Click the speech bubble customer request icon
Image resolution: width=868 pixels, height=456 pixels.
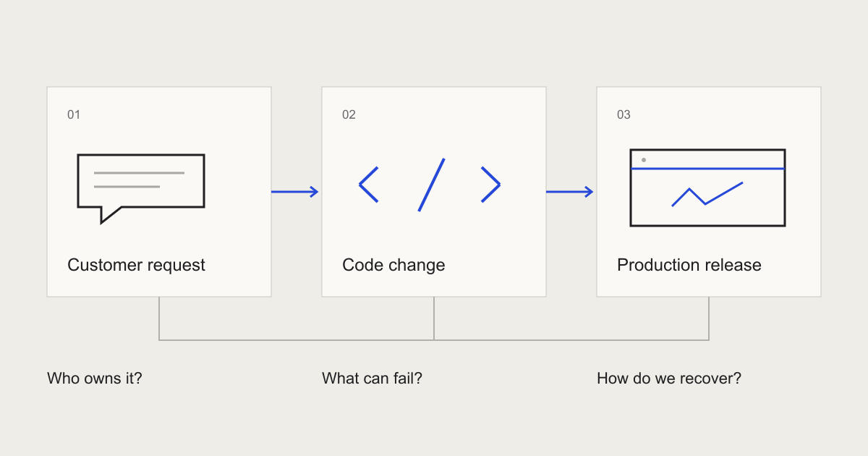(141, 188)
